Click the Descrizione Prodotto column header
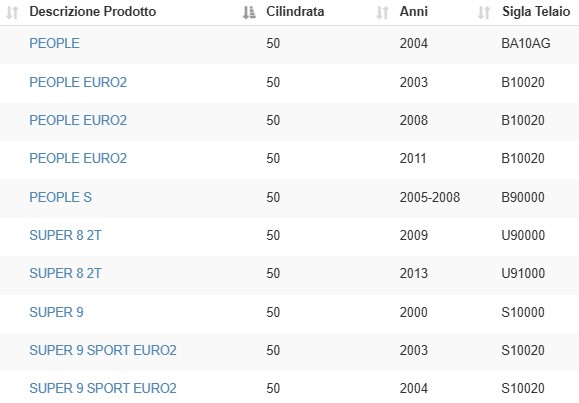Image resolution: width=579 pixels, height=403 pixels. (93, 11)
